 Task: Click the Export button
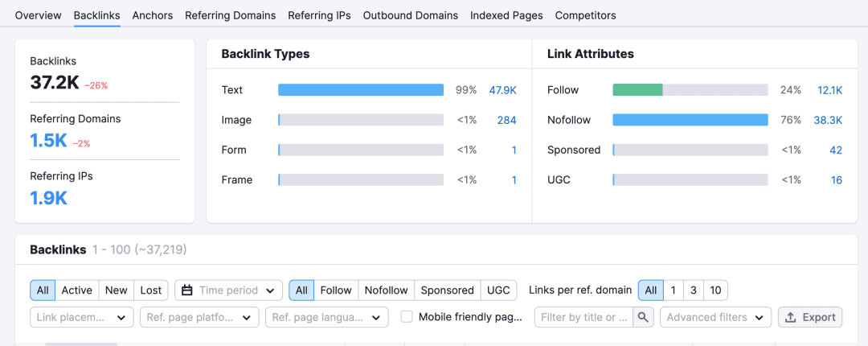click(810, 317)
